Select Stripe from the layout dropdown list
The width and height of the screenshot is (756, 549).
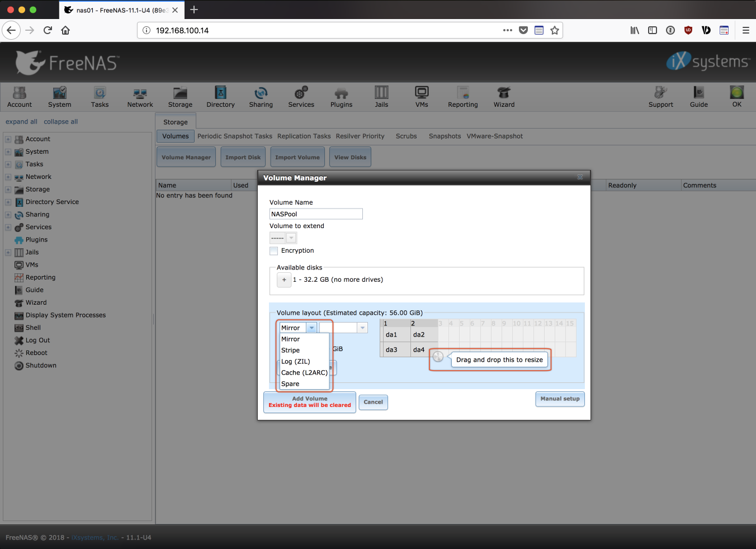click(x=291, y=351)
